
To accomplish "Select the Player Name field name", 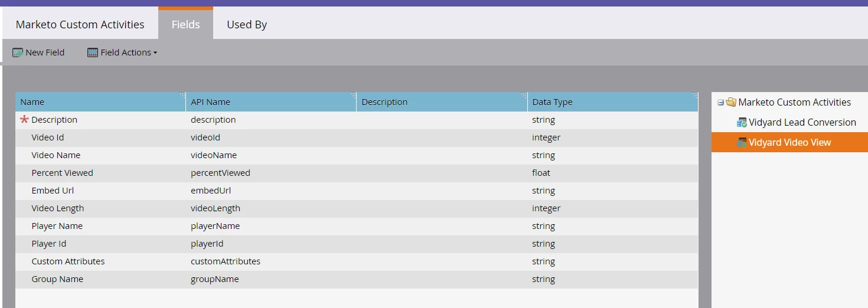I will click(57, 226).
